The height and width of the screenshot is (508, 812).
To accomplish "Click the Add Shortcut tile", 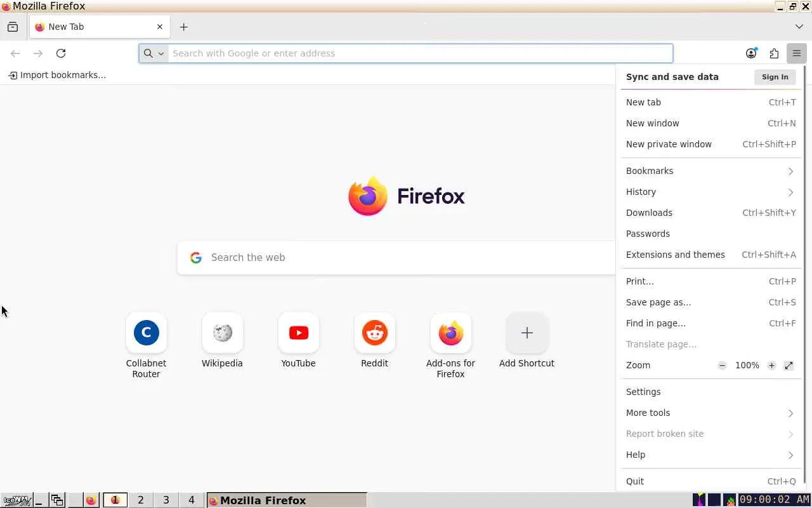I will 527,341.
